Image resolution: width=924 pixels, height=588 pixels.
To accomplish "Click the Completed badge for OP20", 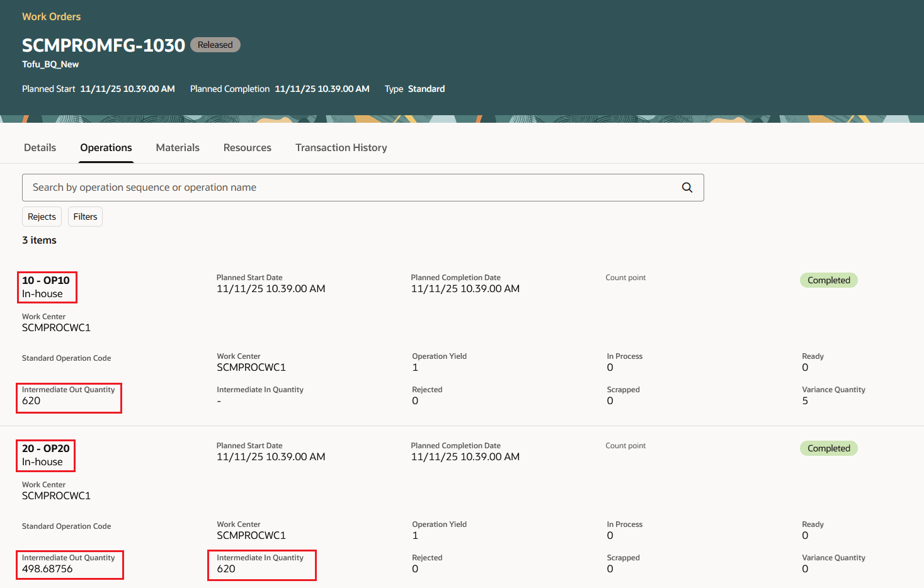I will point(829,448).
